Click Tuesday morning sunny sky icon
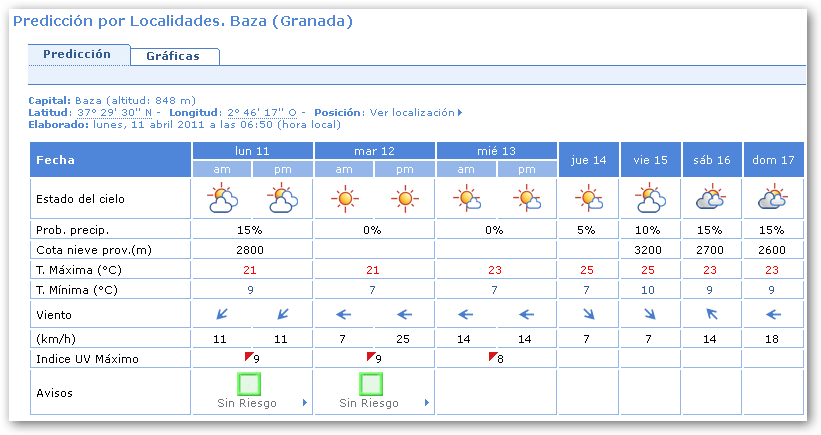This screenshot has width=821, height=435. click(344, 199)
